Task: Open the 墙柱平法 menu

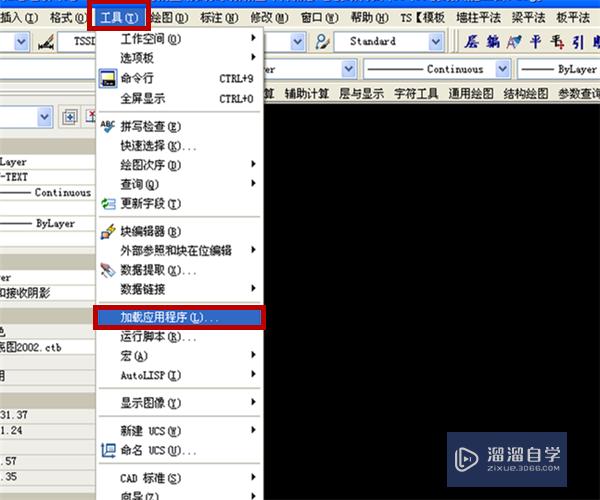Action: [478, 18]
